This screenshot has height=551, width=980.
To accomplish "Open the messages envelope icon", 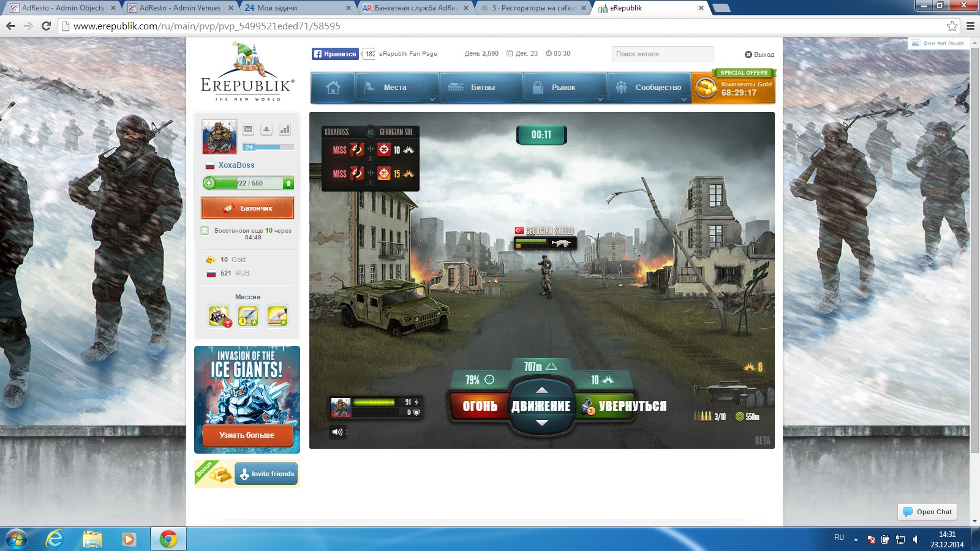I will pyautogui.click(x=248, y=129).
